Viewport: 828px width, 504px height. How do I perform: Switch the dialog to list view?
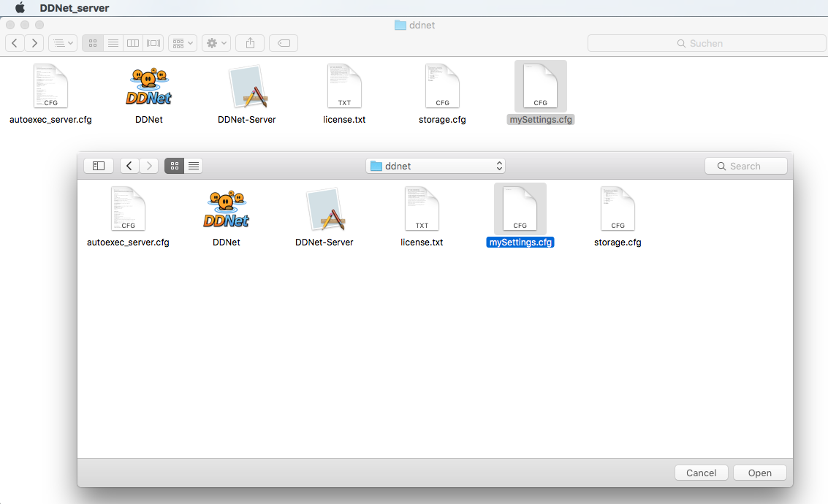click(x=193, y=166)
